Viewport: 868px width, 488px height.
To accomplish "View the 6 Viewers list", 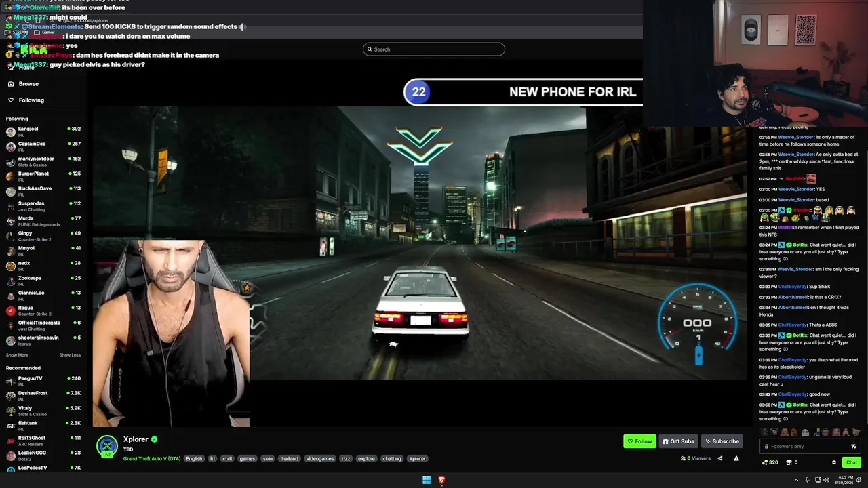I will pyautogui.click(x=696, y=459).
